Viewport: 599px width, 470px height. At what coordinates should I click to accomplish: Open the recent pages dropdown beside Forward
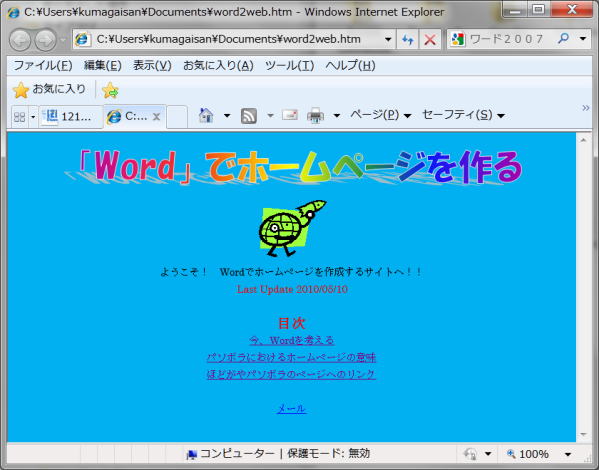click(63, 40)
